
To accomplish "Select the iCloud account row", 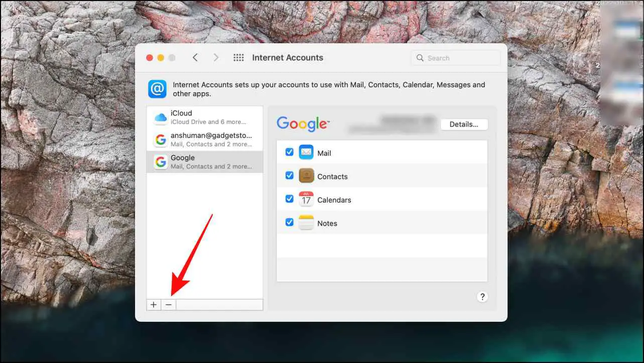I will pyautogui.click(x=205, y=117).
